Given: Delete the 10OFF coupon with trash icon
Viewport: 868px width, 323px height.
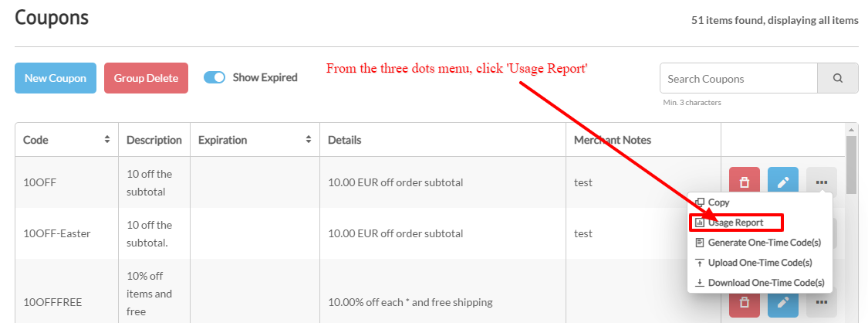Looking at the screenshot, I should coord(745,182).
